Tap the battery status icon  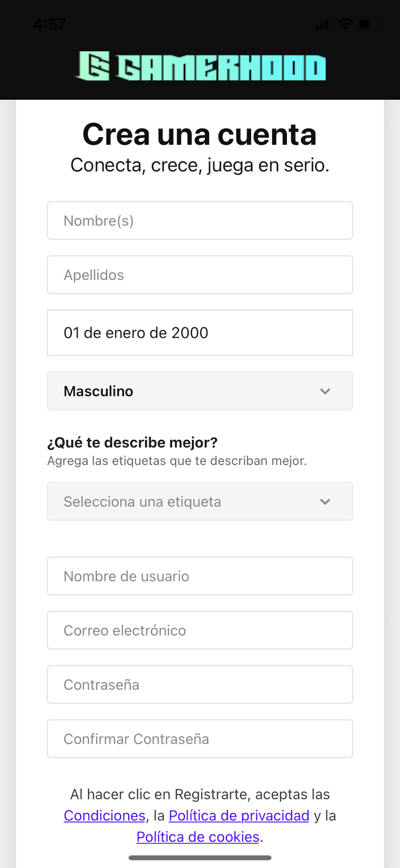point(370,24)
